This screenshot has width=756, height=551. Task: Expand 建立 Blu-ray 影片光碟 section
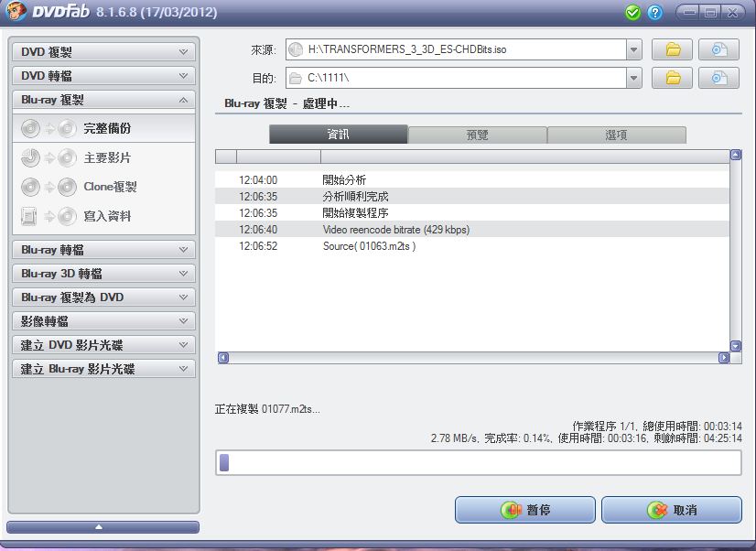click(x=103, y=369)
